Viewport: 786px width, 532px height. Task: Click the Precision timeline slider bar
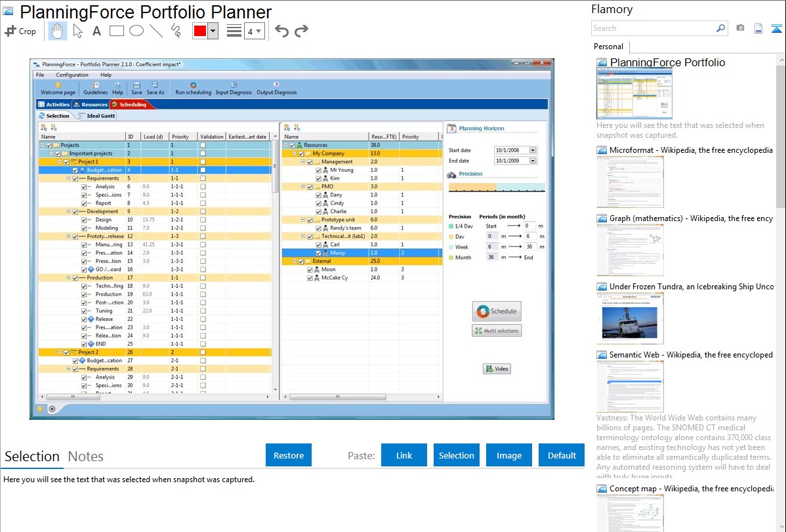tap(497, 187)
